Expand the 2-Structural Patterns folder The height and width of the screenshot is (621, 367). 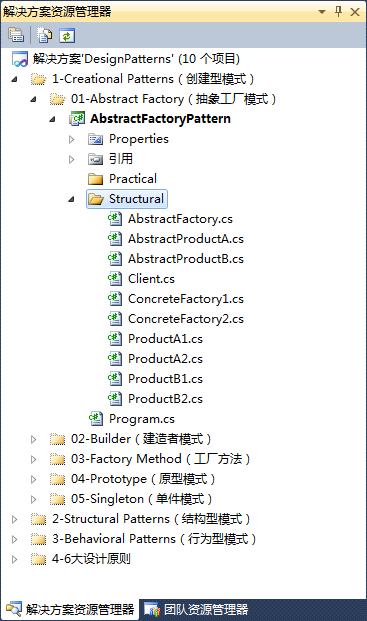click(15, 519)
